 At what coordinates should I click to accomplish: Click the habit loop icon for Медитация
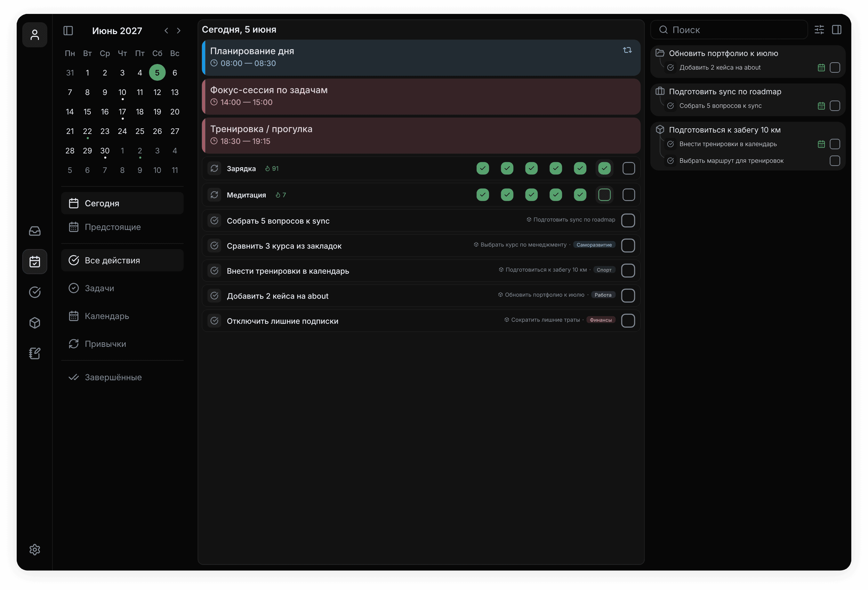pos(214,195)
